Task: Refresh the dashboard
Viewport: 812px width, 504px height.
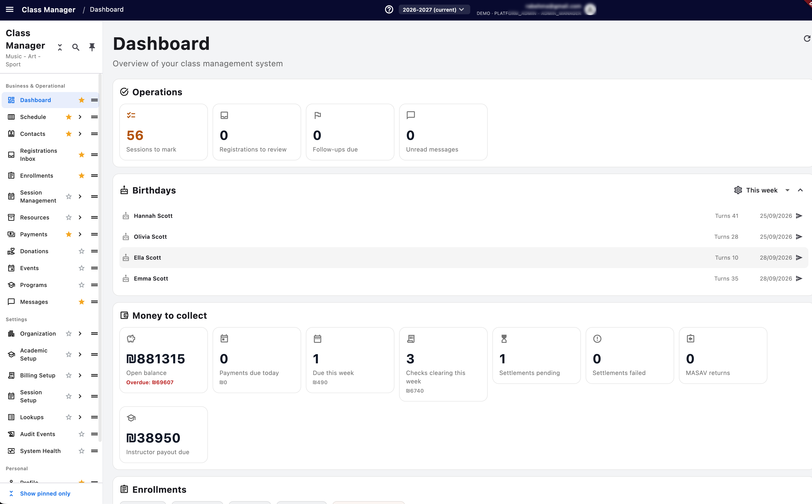Action: 807,39
